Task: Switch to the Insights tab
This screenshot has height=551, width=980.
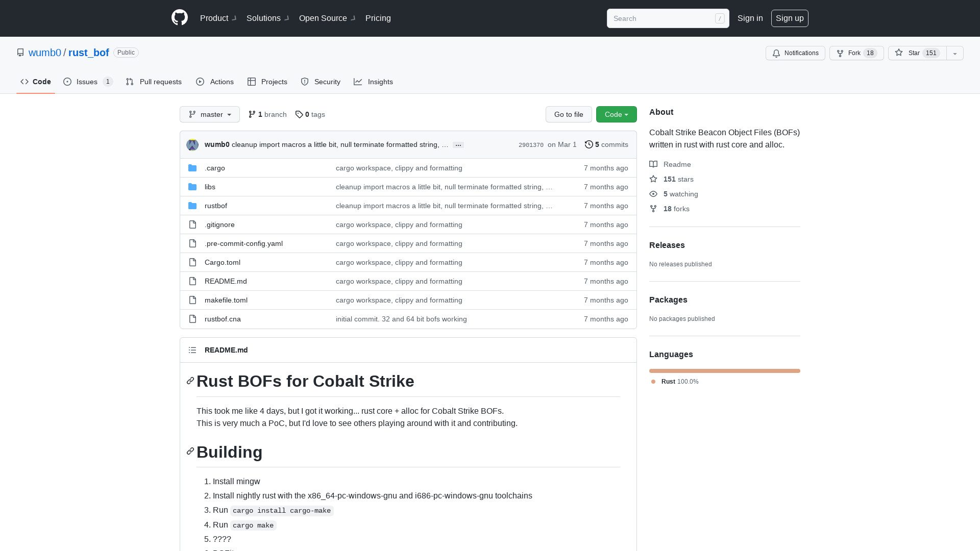Action: pos(373,82)
